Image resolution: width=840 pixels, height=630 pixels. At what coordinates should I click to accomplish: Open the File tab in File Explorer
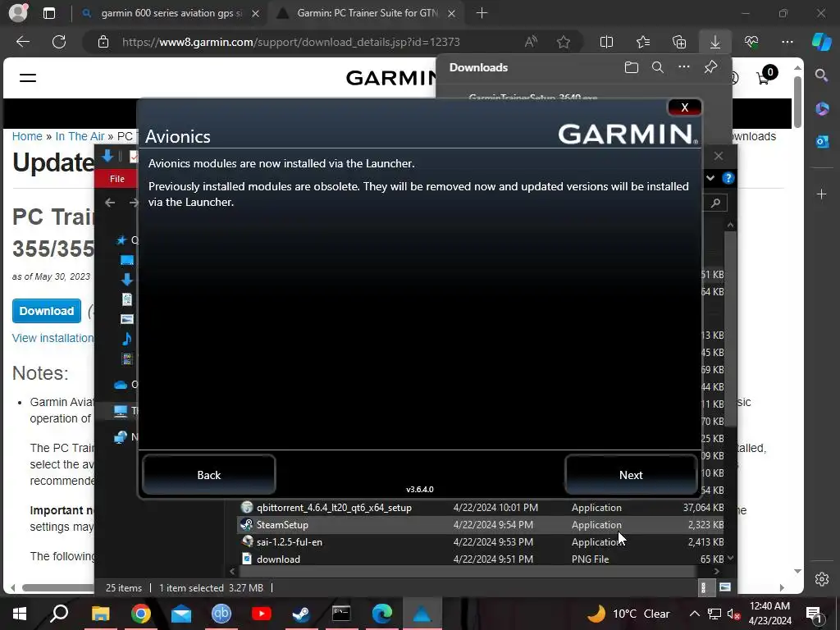[x=116, y=179]
